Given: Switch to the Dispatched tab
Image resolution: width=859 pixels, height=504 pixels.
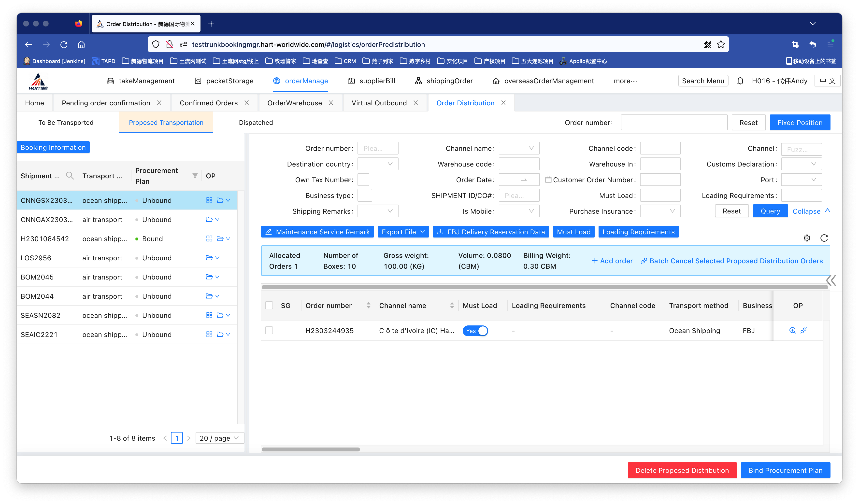Looking at the screenshot, I should coord(256,122).
